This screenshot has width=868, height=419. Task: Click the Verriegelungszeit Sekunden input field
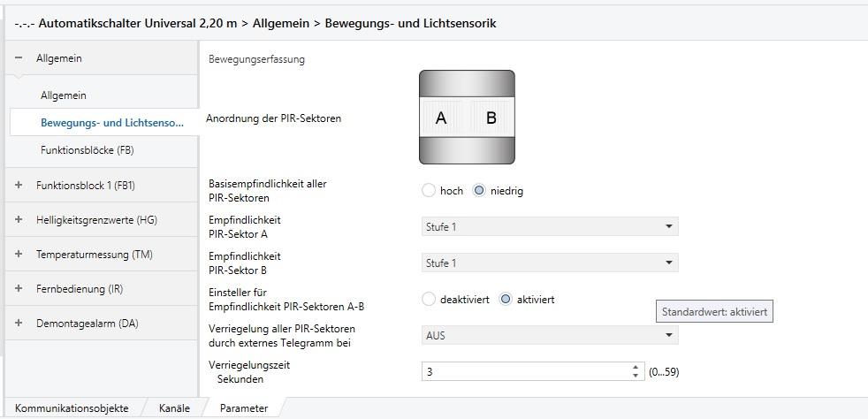(x=525, y=372)
